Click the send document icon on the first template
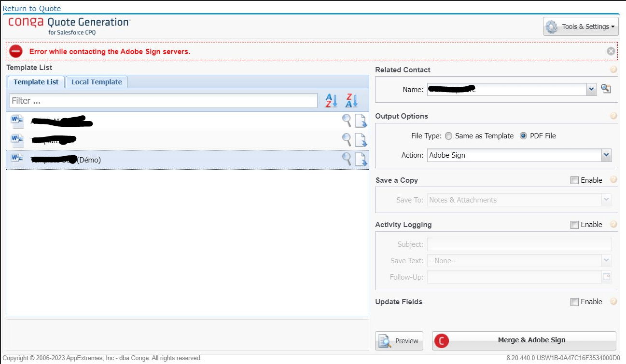Image resolution: width=626 pixels, height=364 pixels. click(360, 121)
